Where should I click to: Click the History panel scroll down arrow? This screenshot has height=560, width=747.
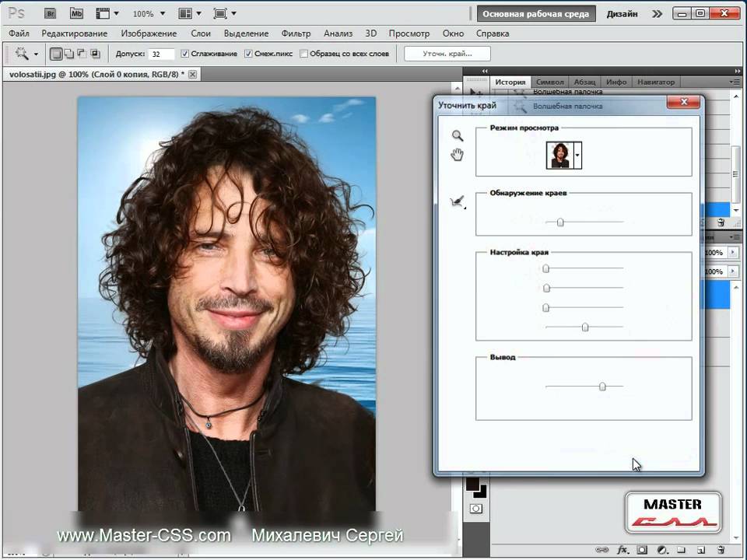(x=736, y=210)
